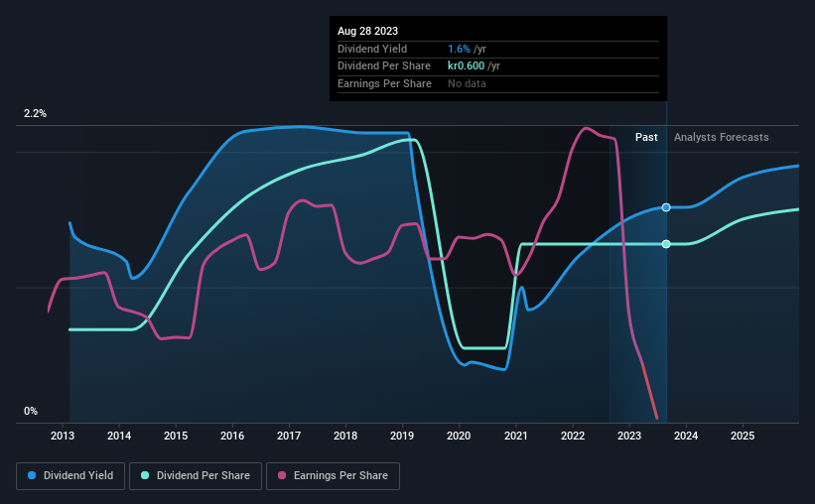Click 'No data' in Earnings Per Share row
Screen dimensions: 815x504
click(467, 83)
